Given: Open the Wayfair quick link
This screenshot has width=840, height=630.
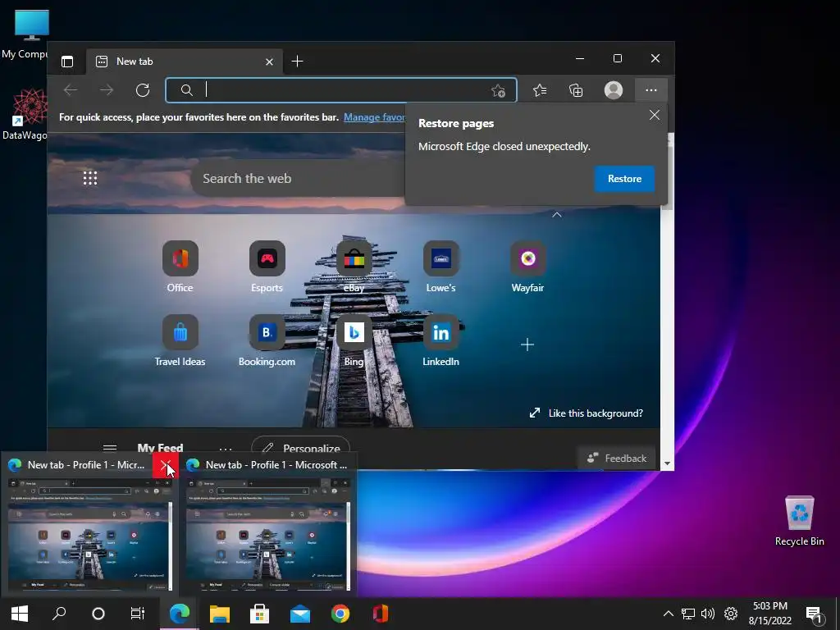Looking at the screenshot, I should [x=527, y=267].
